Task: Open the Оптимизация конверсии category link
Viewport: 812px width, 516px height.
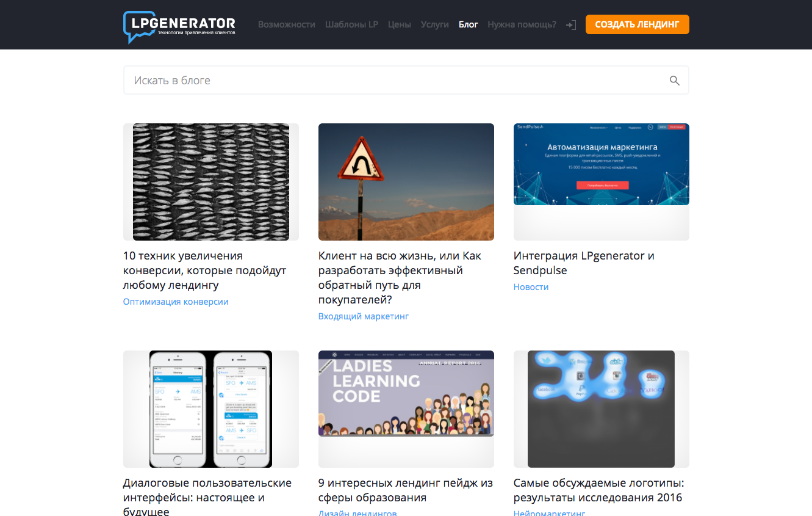Action: pos(176,302)
